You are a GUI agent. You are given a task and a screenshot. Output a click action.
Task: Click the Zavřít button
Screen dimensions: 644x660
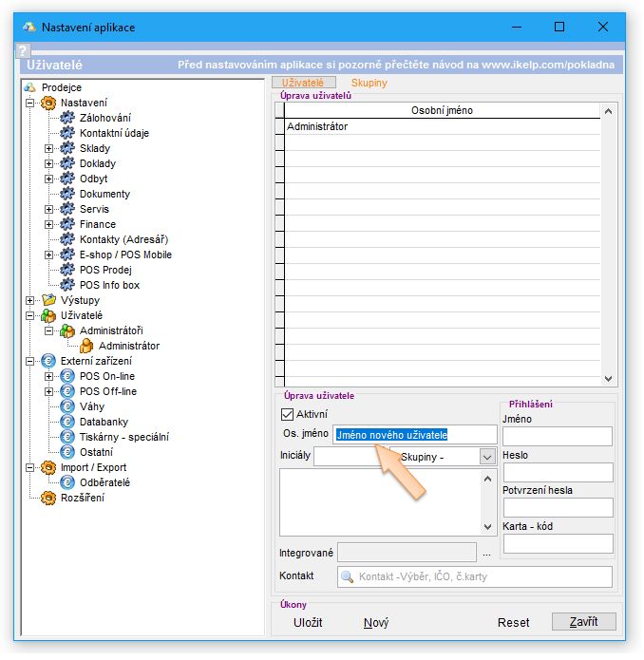click(583, 623)
